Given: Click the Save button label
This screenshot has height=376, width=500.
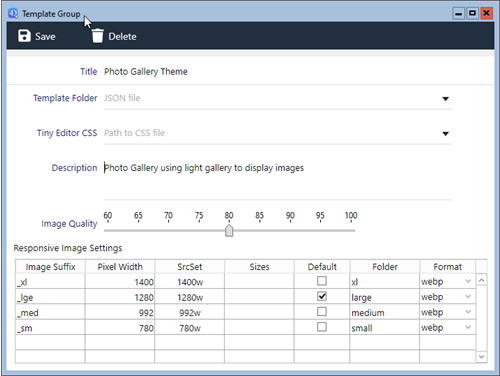Looking at the screenshot, I should 45,36.
